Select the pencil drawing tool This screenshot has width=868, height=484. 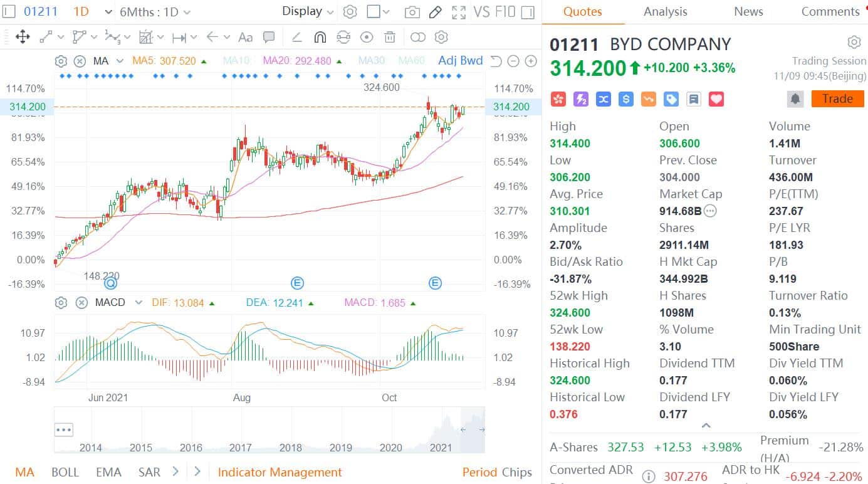(x=436, y=11)
